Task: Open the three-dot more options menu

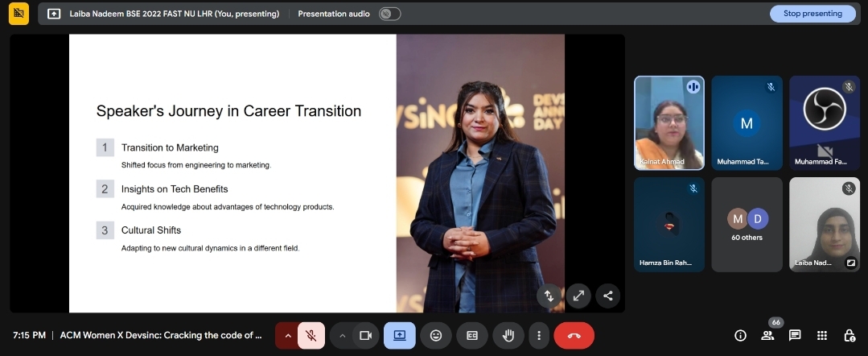Action: [x=539, y=335]
